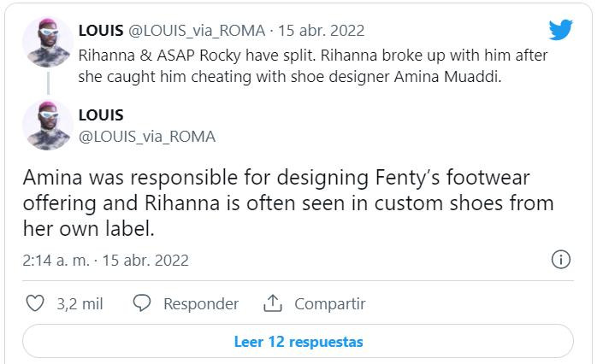597x364 pixels.
Task: Click the Twitter bird logo
Action: (561, 30)
